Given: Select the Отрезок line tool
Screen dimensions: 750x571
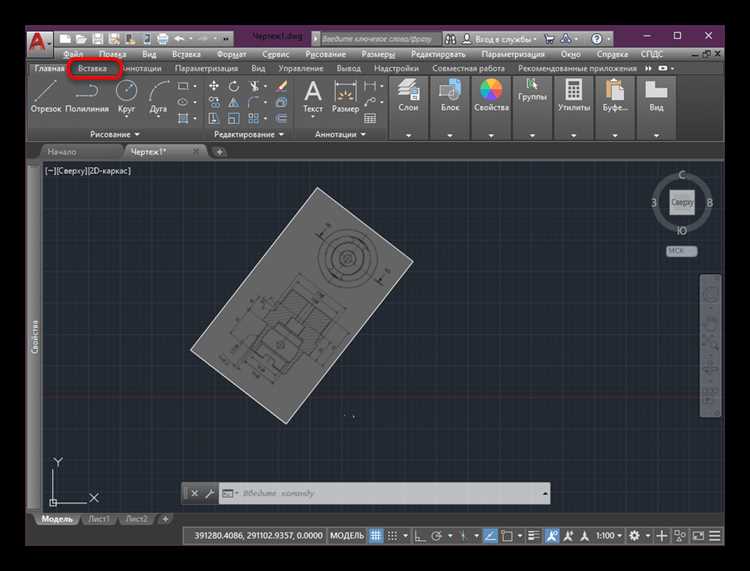Looking at the screenshot, I should (46, 97).
